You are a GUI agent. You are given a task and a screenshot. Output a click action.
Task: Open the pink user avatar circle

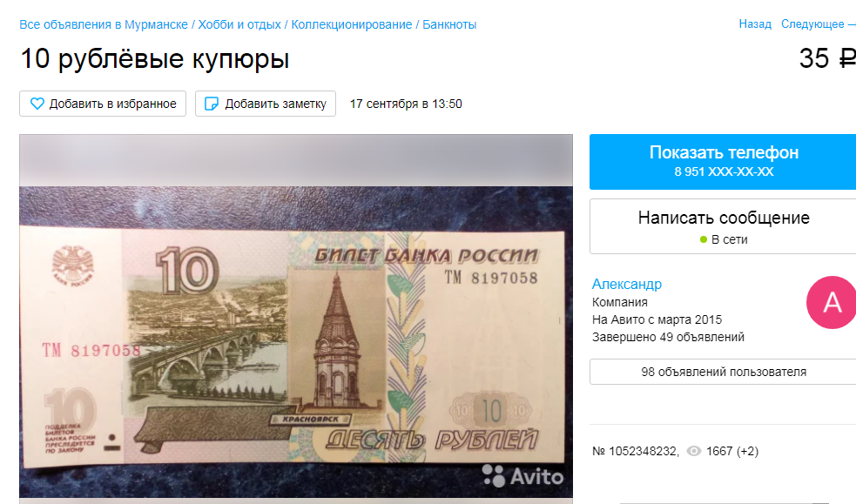tap(832, 302)
